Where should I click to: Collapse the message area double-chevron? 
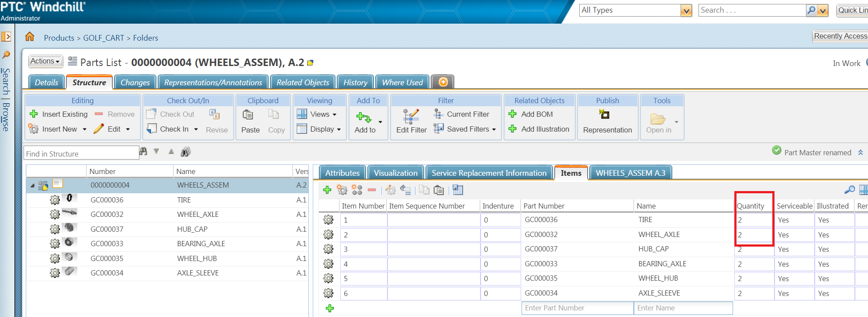pos(860,153)
